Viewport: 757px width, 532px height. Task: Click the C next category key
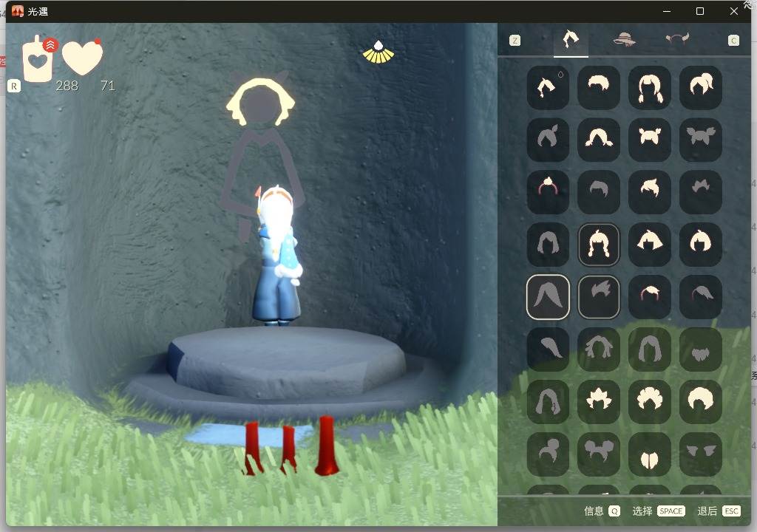[733, 40]
